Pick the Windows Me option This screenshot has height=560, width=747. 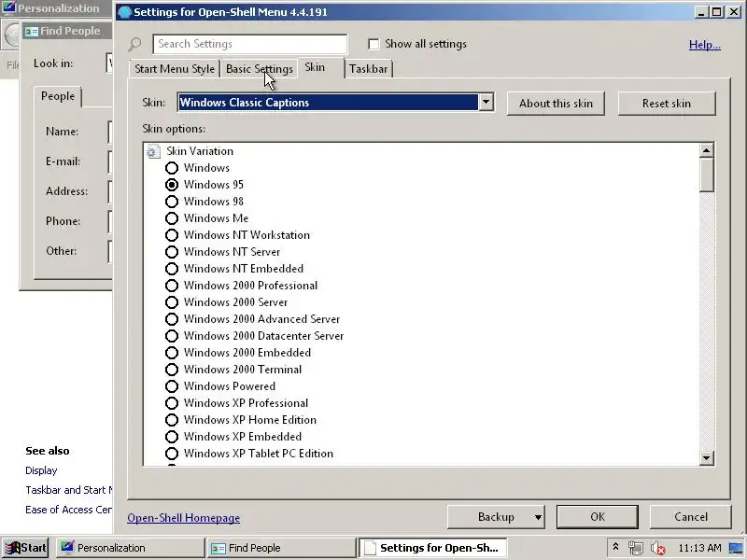point(172,218)
